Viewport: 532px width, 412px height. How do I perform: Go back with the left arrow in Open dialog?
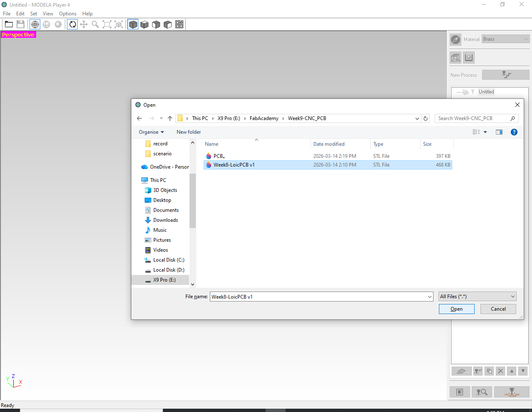139,118
